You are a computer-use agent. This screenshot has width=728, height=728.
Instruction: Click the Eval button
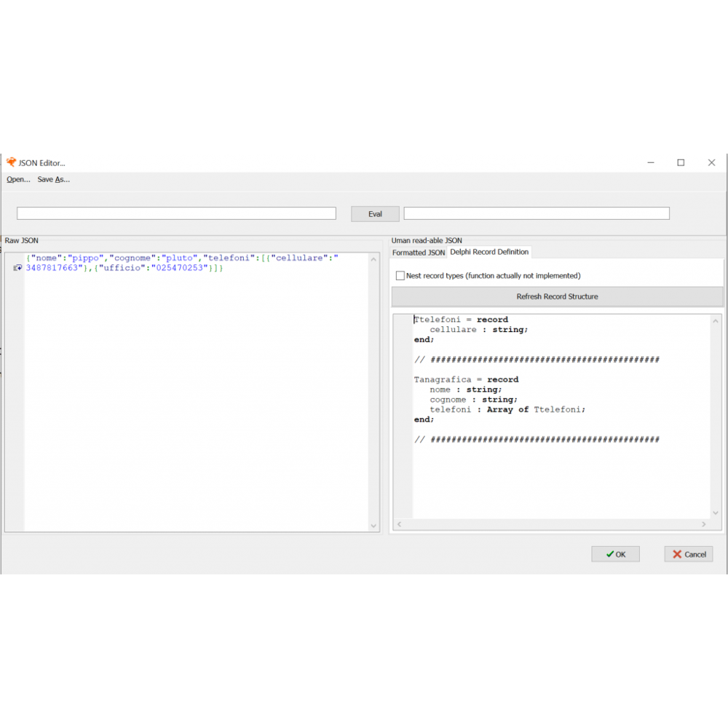(375, 214)
